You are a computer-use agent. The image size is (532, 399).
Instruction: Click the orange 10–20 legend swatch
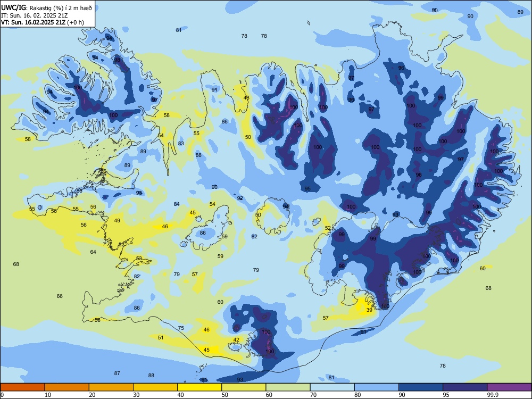point(67,387)
